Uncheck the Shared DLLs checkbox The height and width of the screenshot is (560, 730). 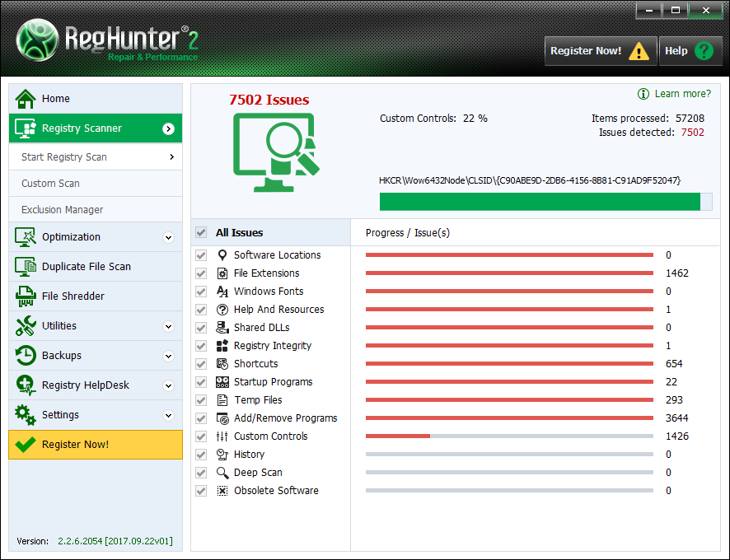201,328
